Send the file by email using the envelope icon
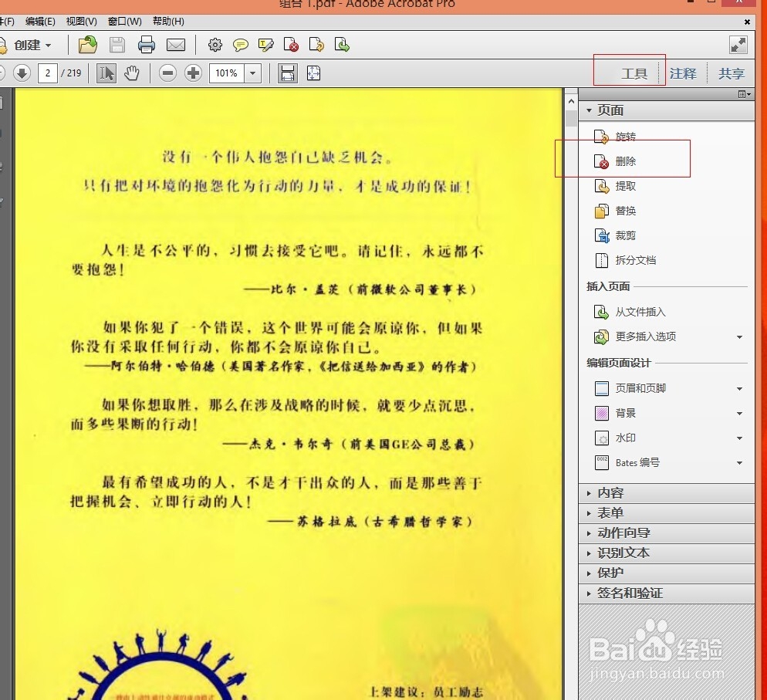Image resolution: width=767 pixels, height=700 pixels. tap(176, 45)
